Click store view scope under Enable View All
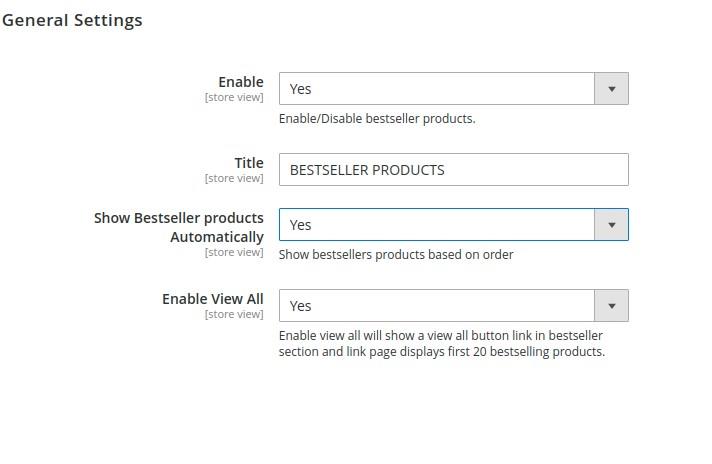This screenshot has width=712, height=464. (x=234, y=315)
